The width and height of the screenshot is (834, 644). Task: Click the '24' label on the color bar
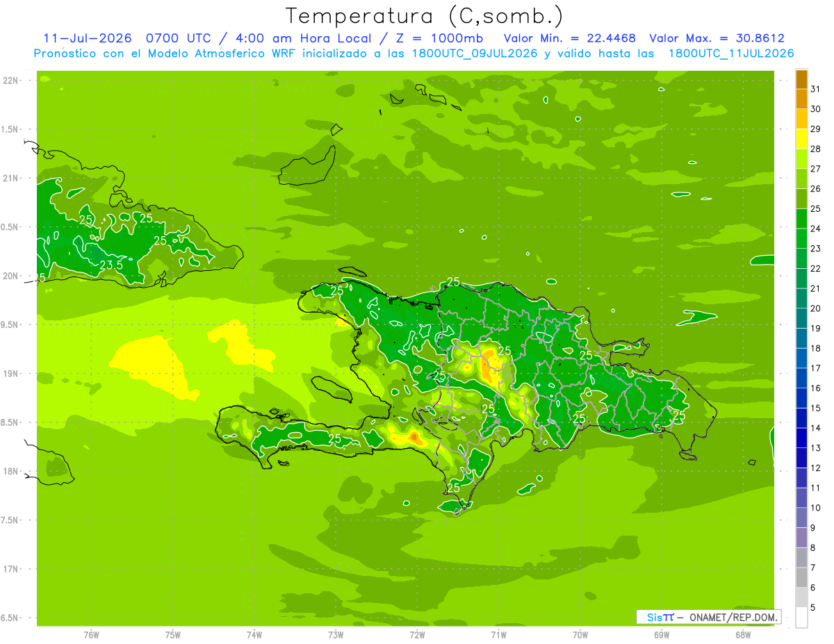816,229
